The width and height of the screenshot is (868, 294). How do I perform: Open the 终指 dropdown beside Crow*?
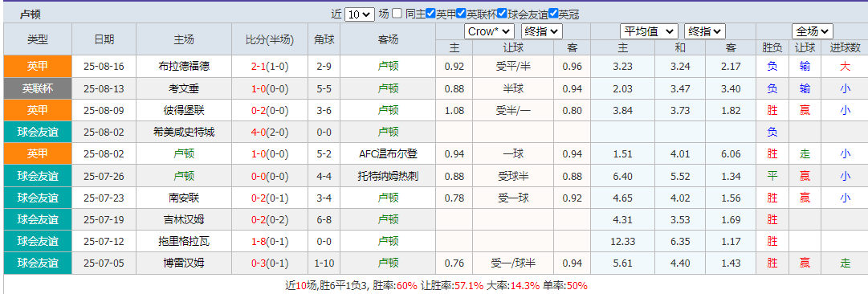point(542,31)
